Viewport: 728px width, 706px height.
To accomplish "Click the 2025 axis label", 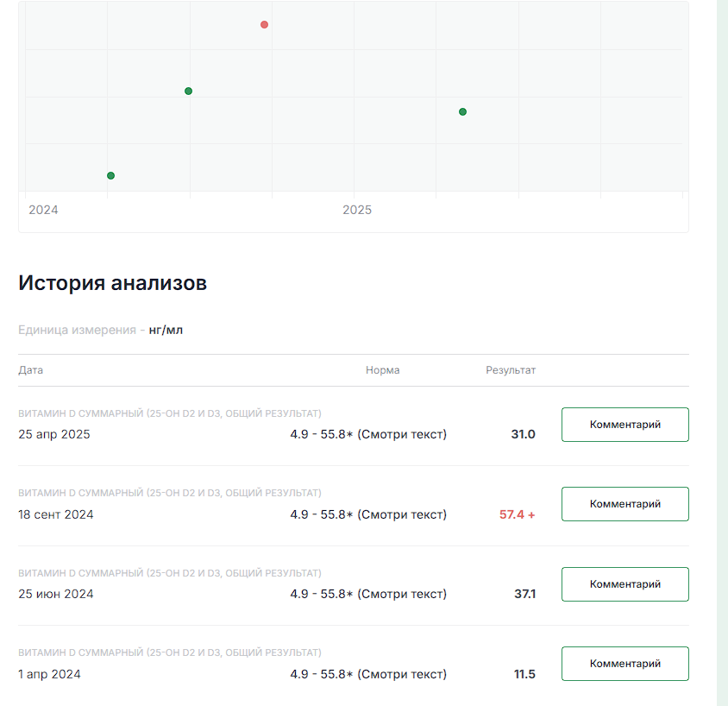I will point(357,210).
